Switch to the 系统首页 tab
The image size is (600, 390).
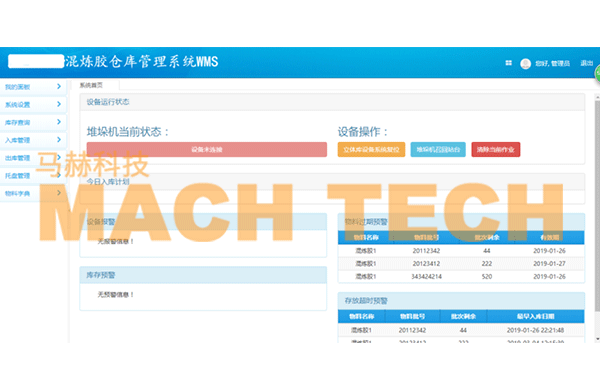[91, 85]
